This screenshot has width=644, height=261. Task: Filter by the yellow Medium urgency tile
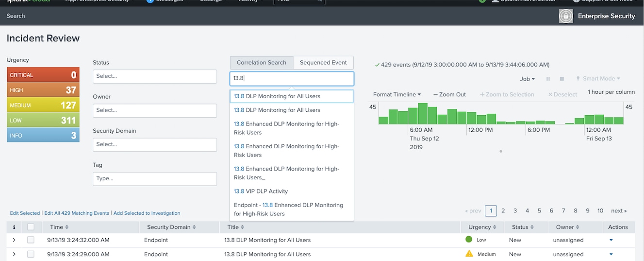(43, 105)
